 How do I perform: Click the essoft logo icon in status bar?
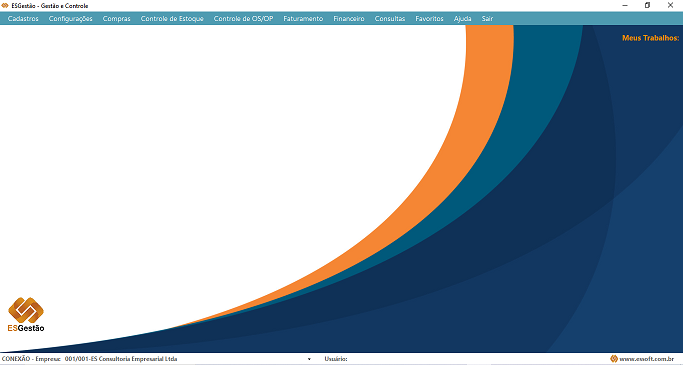point(614,359)
